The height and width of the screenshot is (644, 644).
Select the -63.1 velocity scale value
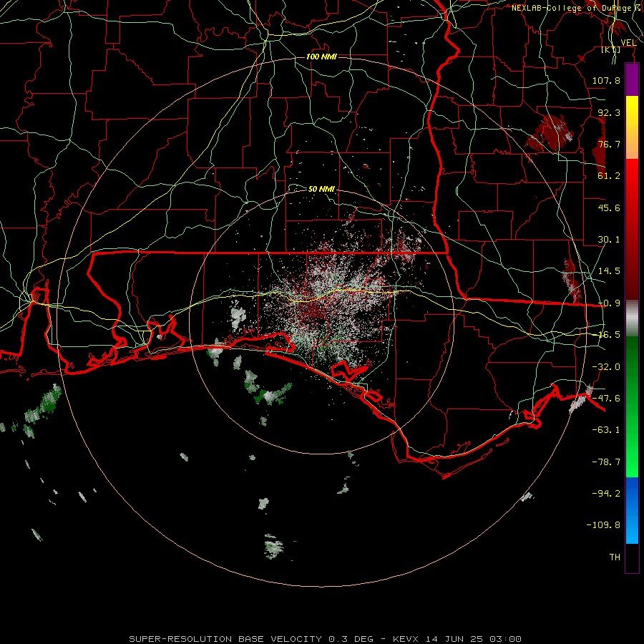(x=606, y=430)
